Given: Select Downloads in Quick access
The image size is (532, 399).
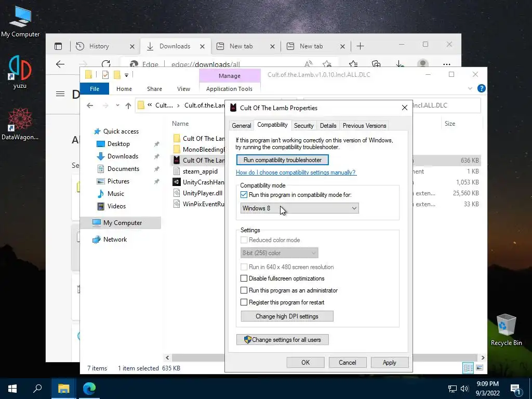Looking at the screenshot, I should [x=123, y=156].
